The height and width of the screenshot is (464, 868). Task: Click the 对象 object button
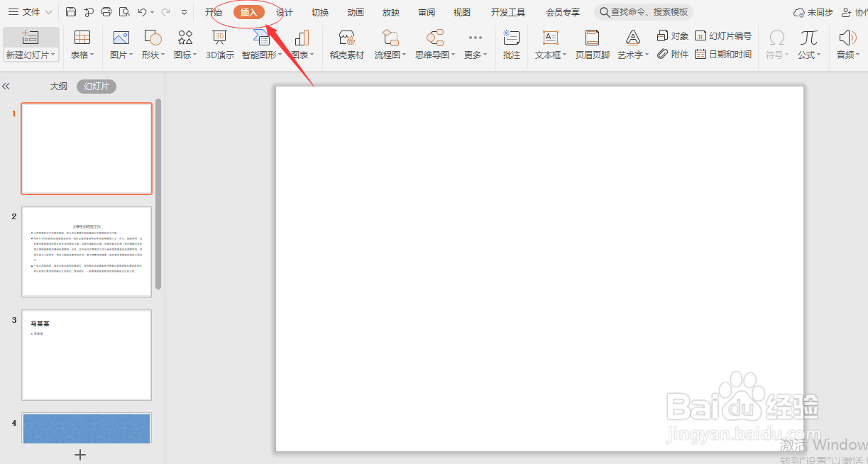coord(673,36)
